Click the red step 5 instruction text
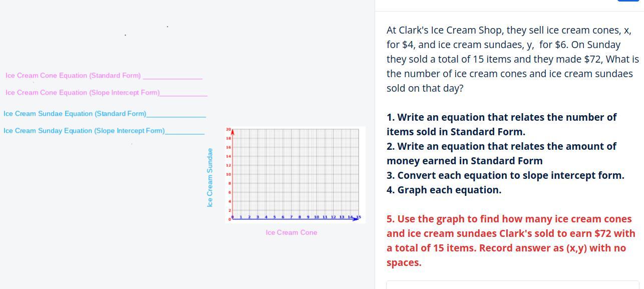Image resolution: width=644 pixels, height=289 pixels. pyautogui.click(x=511, y=241)
